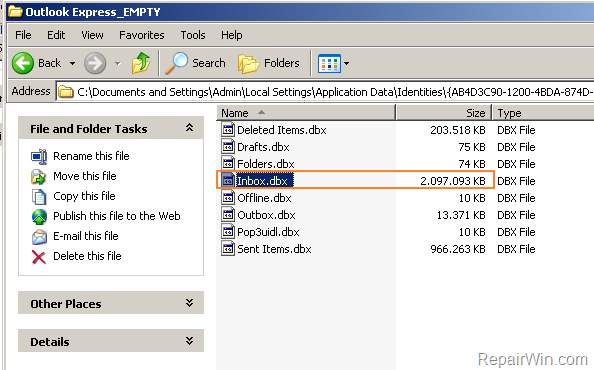The height and width of the screenshot is (370, 594).
Task: Click the Copy this file link
Action: 84,196
